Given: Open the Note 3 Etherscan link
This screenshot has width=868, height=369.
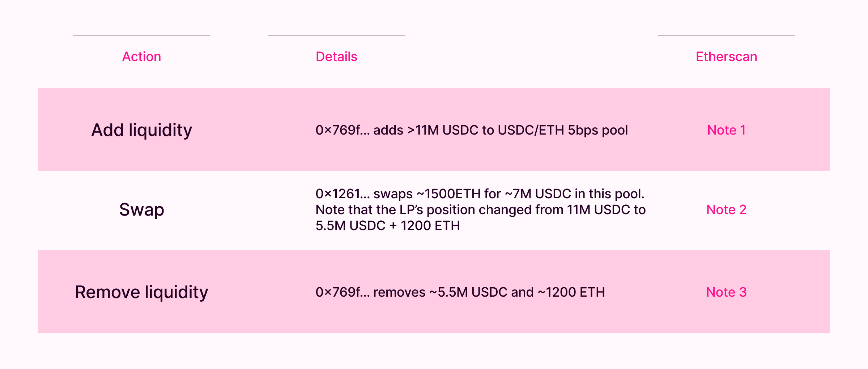Looking at the screenshot, I should click(x=726, y=292).
